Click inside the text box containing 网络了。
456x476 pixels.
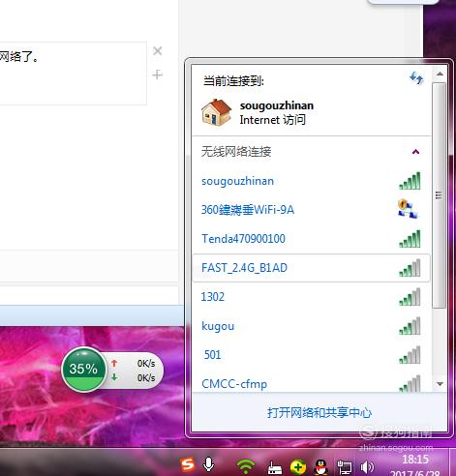74,74
